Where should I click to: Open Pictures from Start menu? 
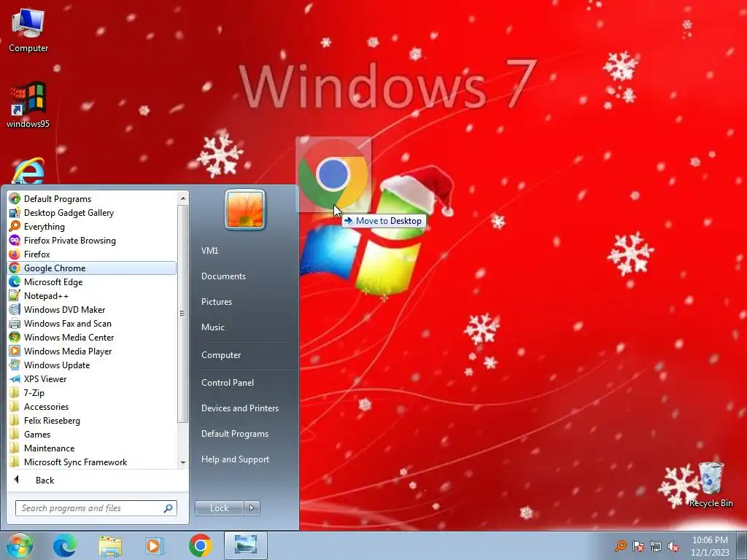[216, 301]
